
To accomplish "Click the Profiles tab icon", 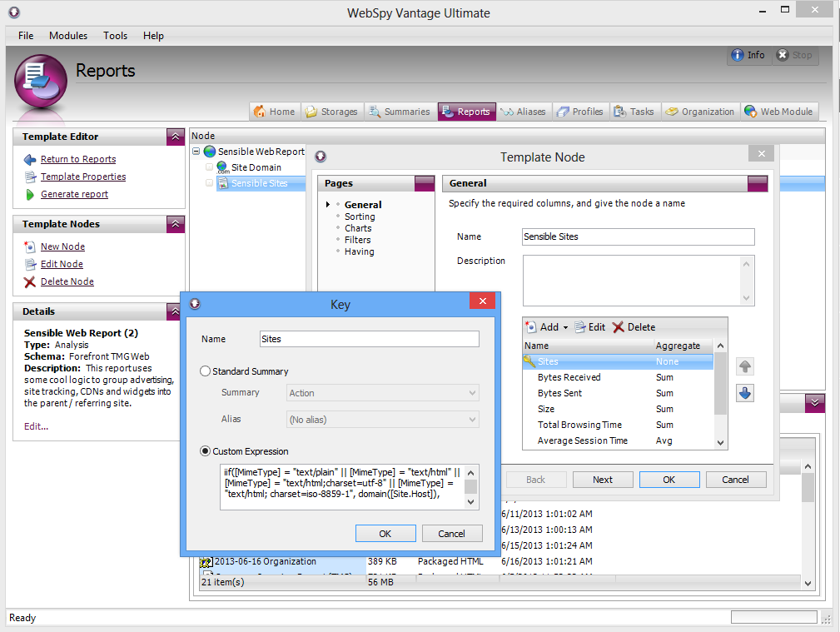I will [x=563, y=112].
